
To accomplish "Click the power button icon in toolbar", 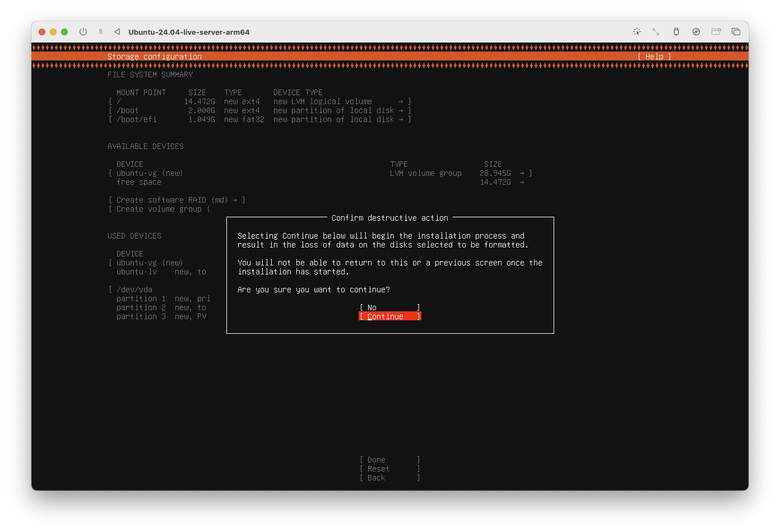I will coord(83,32).
